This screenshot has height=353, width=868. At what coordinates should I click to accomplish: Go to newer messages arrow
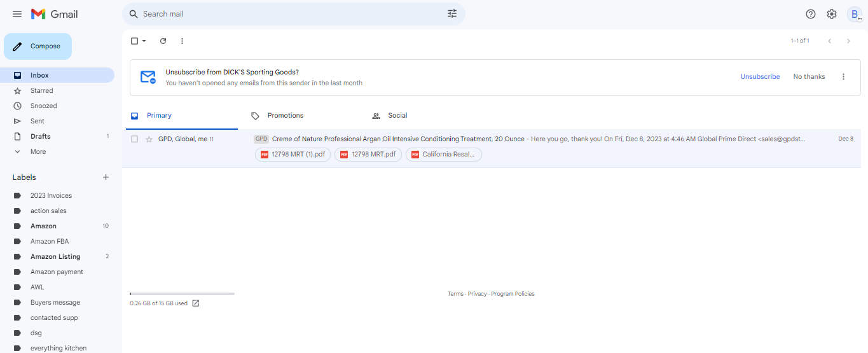pos(829,41)
